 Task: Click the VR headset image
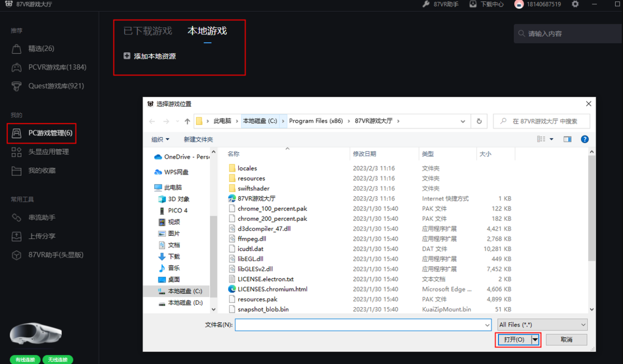click(36, 334)
